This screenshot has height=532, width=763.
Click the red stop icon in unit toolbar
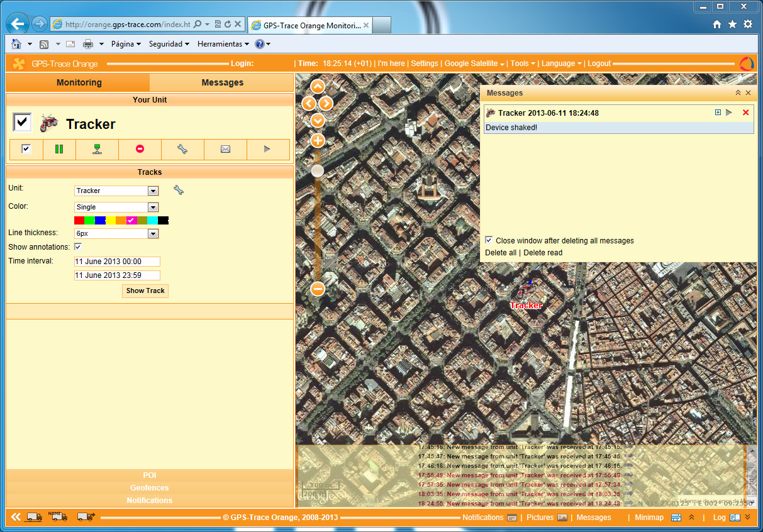coord(140,149)
